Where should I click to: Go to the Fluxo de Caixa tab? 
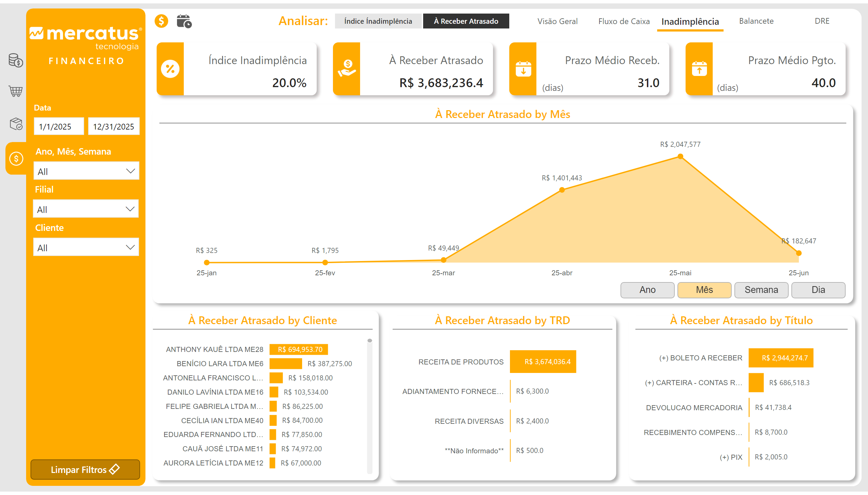coord(624,21)
